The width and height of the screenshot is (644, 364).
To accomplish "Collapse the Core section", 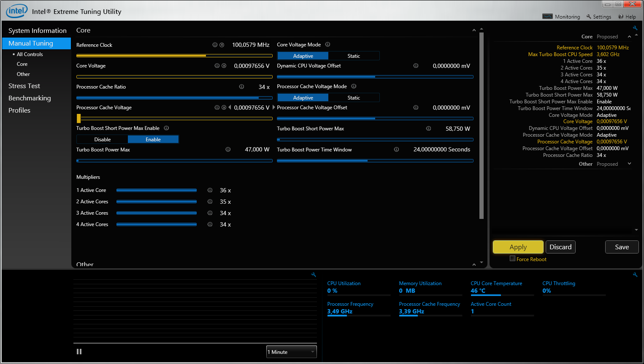I will (x=474, y=30).
